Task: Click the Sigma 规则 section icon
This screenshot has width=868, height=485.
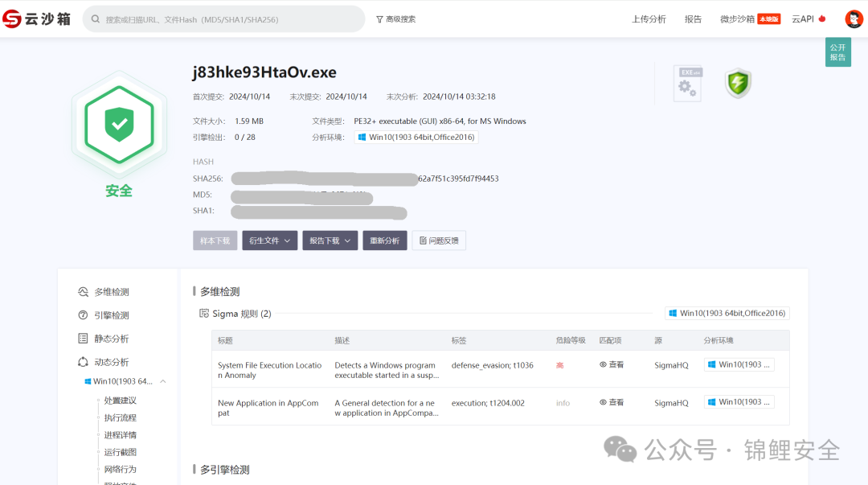Action: pos(203,314)
